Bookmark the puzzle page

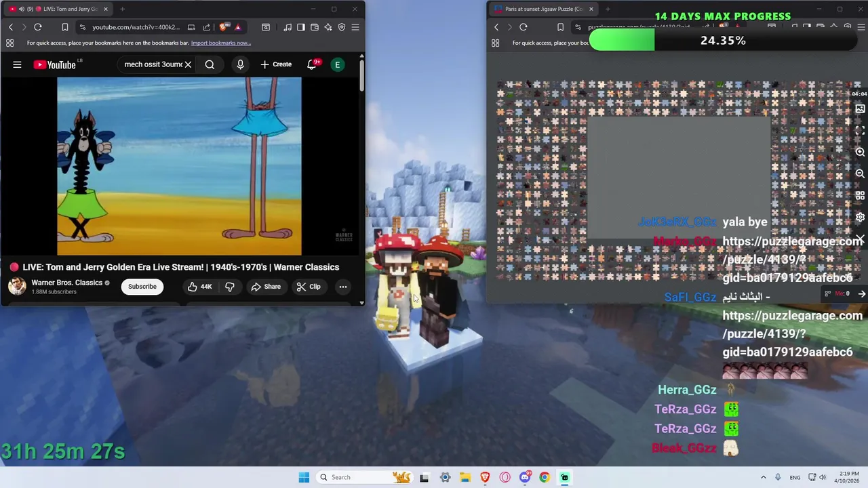point(560,27)
